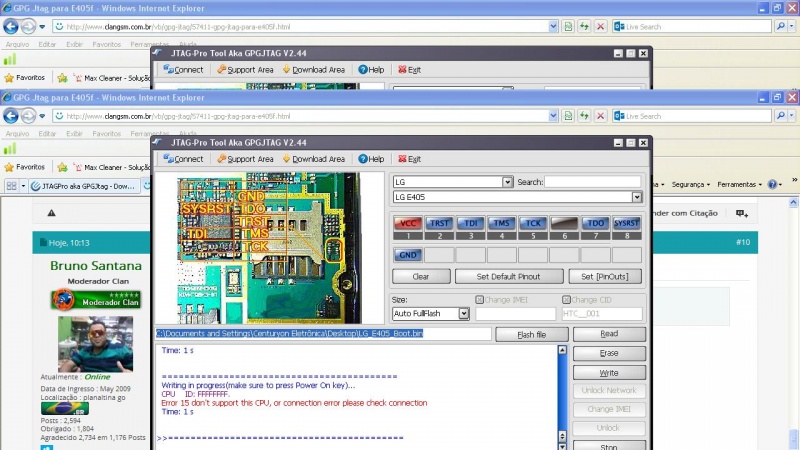Click the blue IE help question mark icon
Image resolution: width=800 pixels, height=450 pixels.
(773, 185)
